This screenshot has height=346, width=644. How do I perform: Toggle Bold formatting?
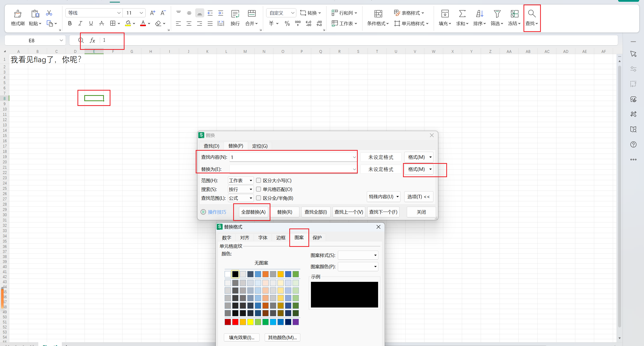click(x=70, y=23)
